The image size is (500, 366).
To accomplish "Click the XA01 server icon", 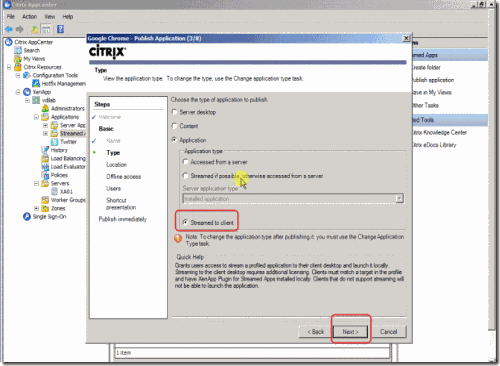I will (54, 192).
